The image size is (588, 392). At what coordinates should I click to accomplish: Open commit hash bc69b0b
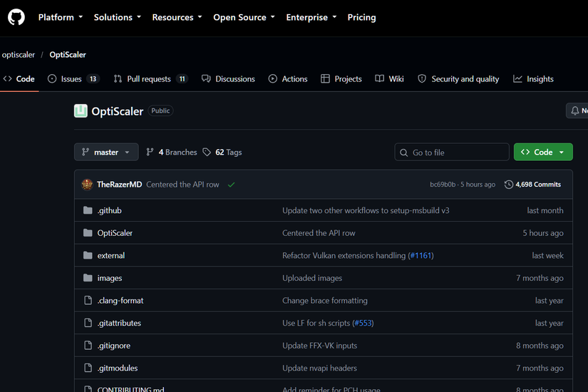[x=443, y=185]
